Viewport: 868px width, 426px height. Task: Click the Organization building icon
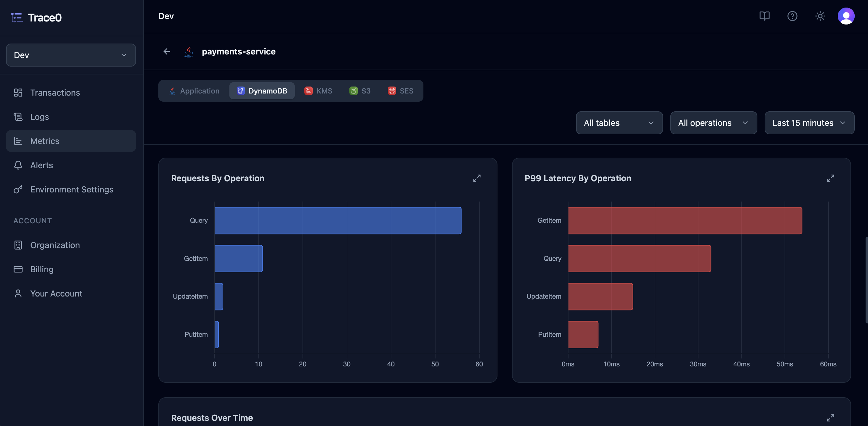(x=18, y=245)
